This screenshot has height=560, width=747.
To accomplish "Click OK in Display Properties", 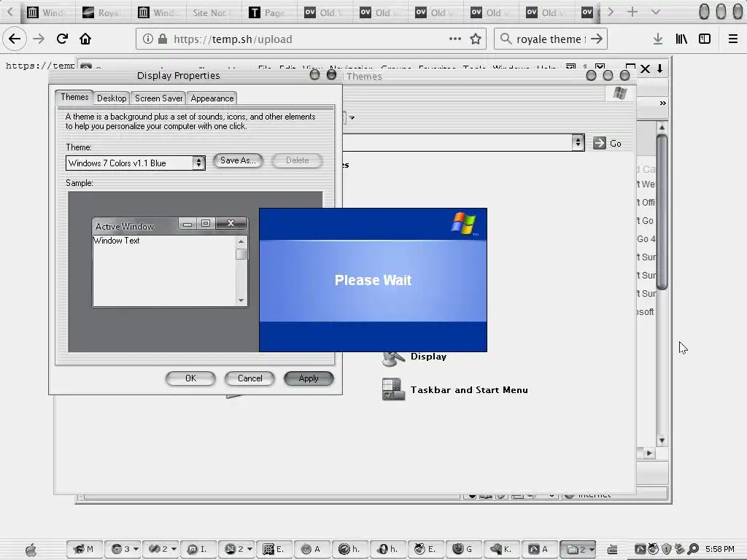I will [190, 378].
